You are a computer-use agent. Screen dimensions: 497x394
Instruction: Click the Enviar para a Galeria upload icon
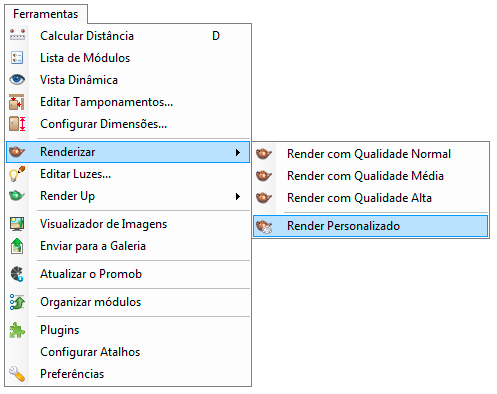tap(17, 246)
